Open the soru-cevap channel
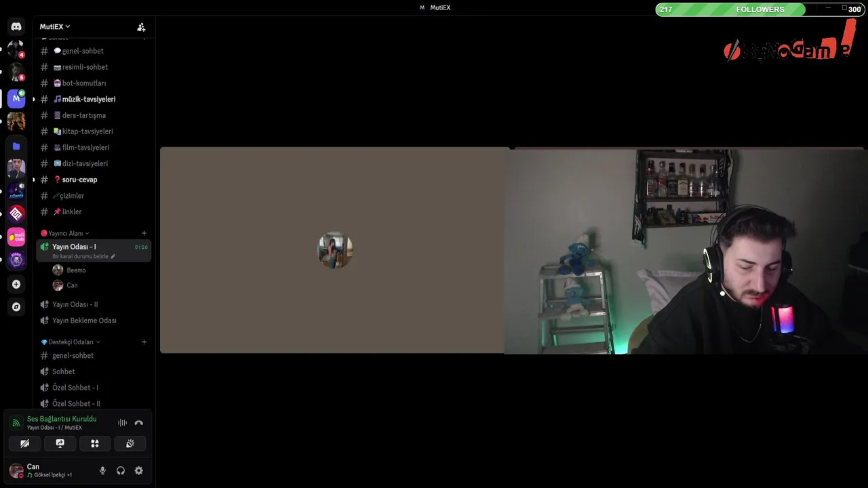868x488 pixels. pyautogui.click(x=94, y=180)
